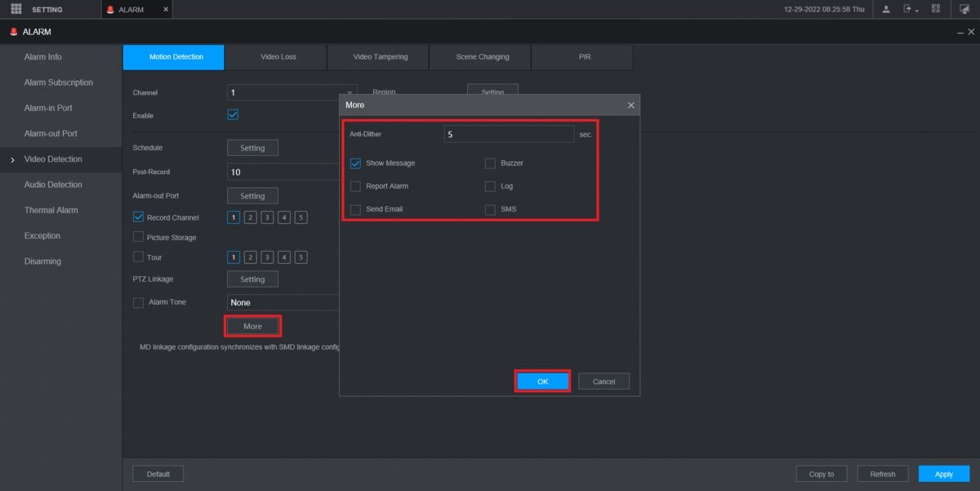Select Record Channel number 3
The width and height of the screenshot is (980, 491).
[267, 217]
